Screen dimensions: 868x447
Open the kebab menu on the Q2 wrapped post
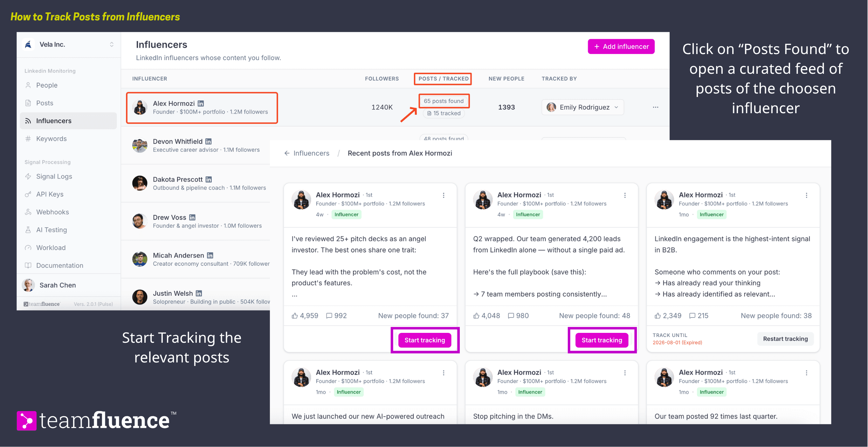(x=625, y=196)
